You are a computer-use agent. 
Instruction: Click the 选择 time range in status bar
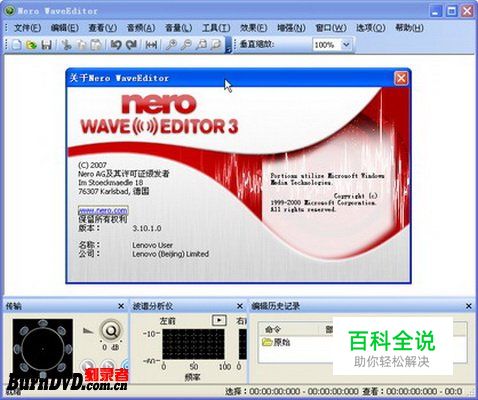292,392
